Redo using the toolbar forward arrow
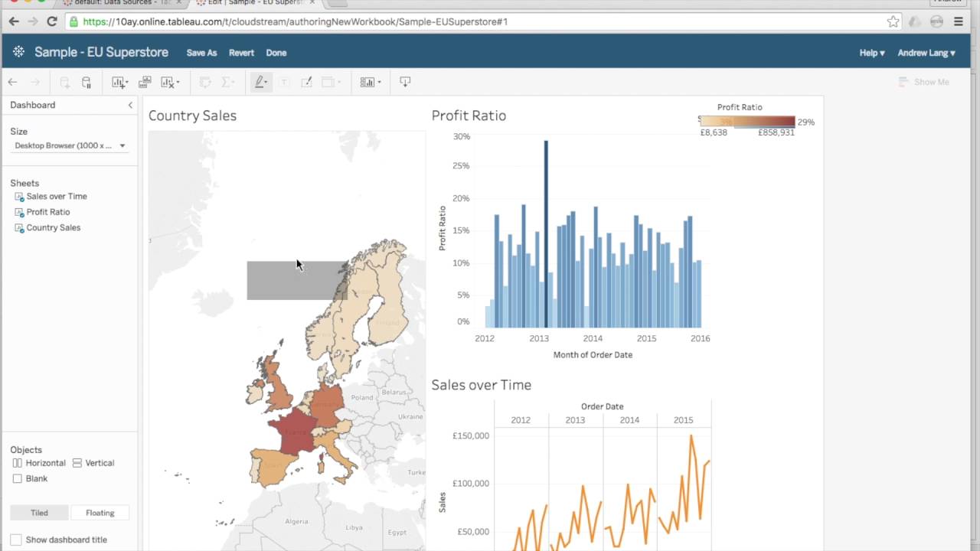Screen dimensions: 980x551 (35, 82)
